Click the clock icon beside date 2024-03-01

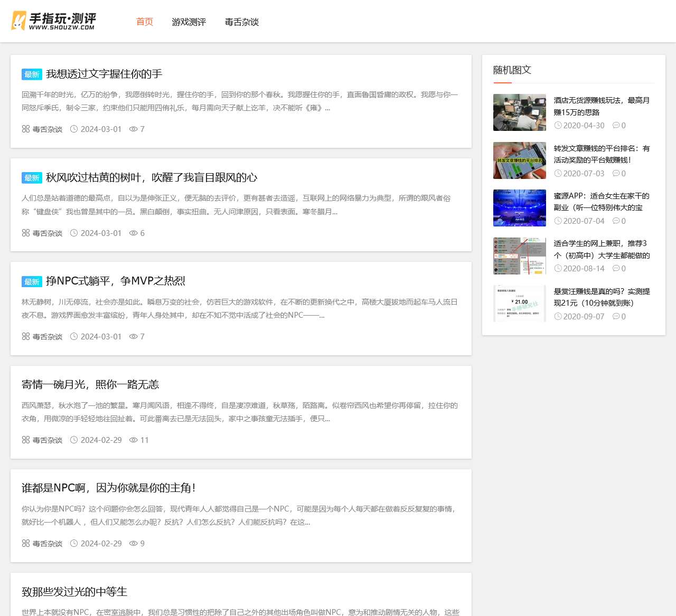click(x=75, y=128)
